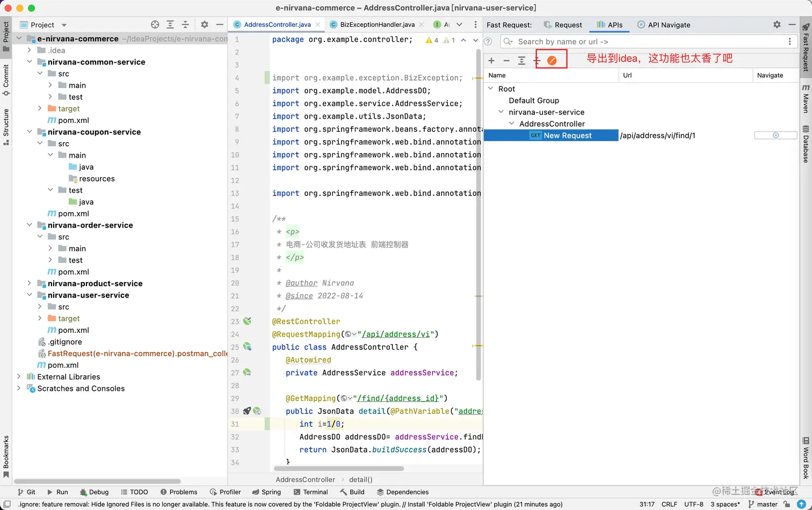Collapse nirvana-common-service module
The height and width of the screenshot is (510, 812).
30,62
